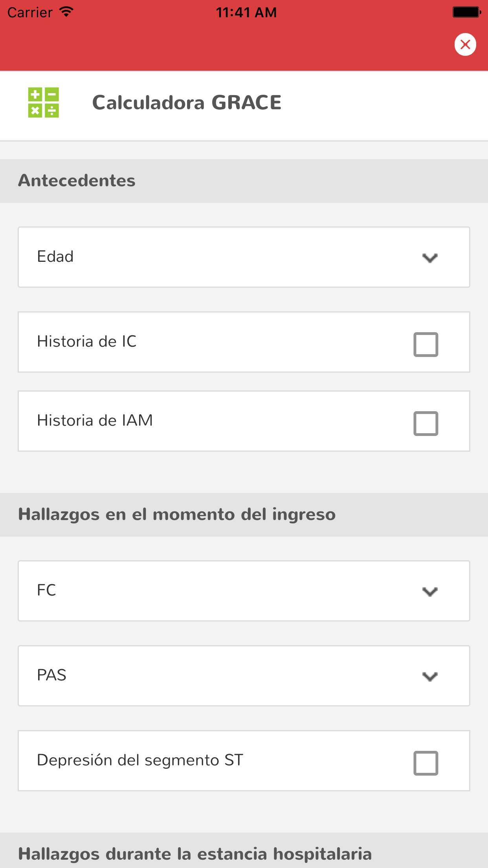
Task: Tap the green calculator icon
Action: tap(43, 103)
